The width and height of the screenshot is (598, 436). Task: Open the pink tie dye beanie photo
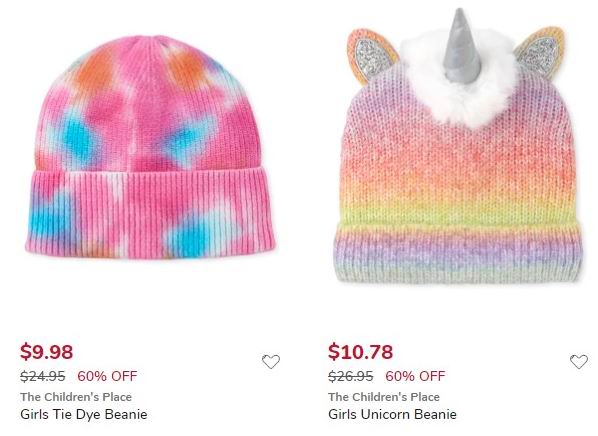[x=151, y=147]
